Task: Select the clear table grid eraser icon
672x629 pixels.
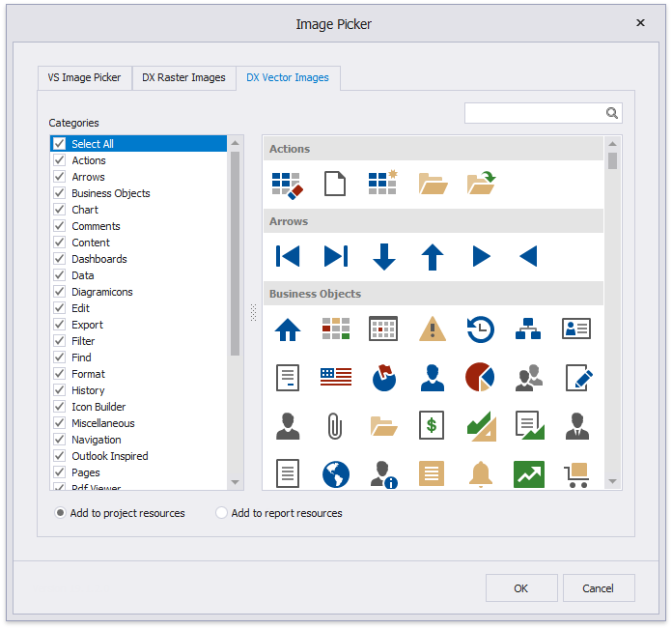Action: [x=287, y=185]
